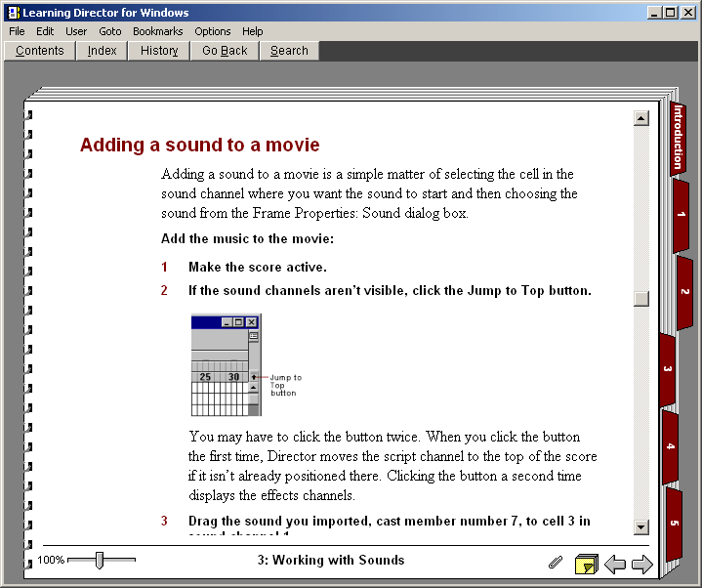Click the Jump to Top button illustration
The height and width of the screenshot is (588, 702).
click(x=254, y=377)
